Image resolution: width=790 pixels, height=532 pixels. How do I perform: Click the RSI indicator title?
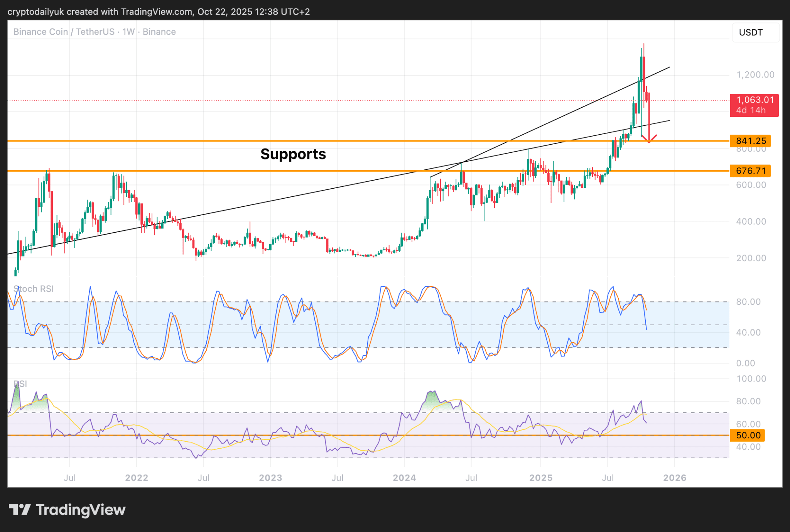coord(20,383)
